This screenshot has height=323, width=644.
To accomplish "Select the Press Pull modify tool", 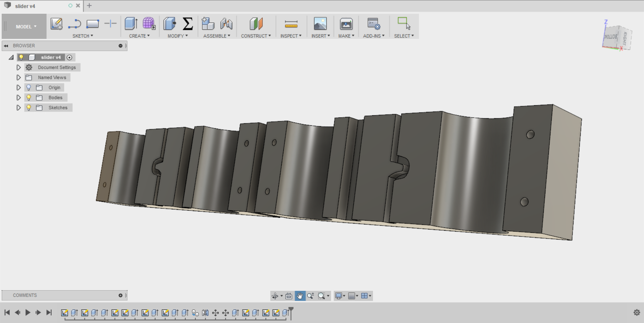I will (x=170, y=24).
